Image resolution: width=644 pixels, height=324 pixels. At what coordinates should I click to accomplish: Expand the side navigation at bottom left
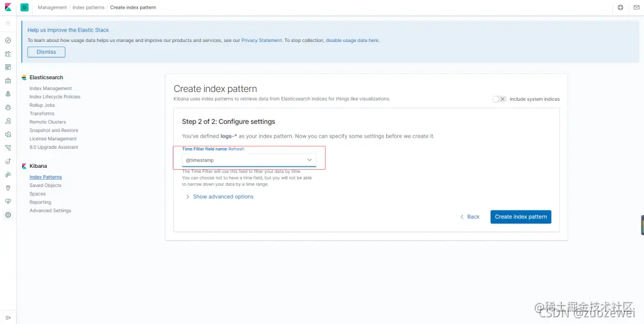coord(8,317)
